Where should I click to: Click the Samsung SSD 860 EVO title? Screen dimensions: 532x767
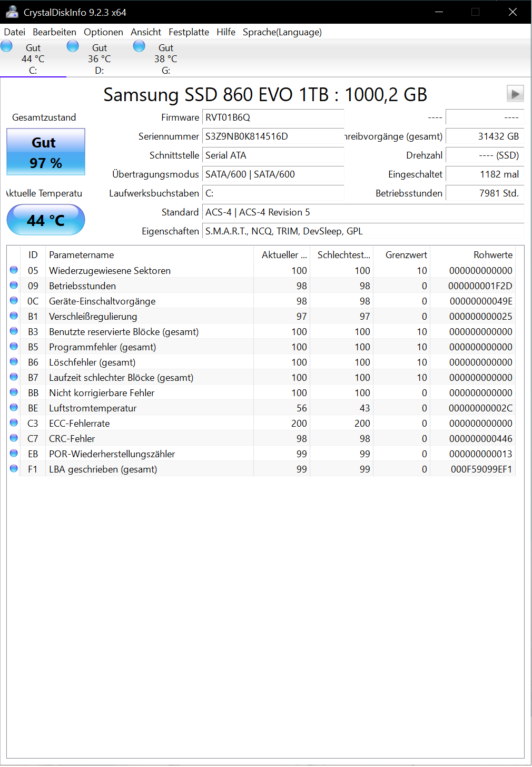(265, 94)
